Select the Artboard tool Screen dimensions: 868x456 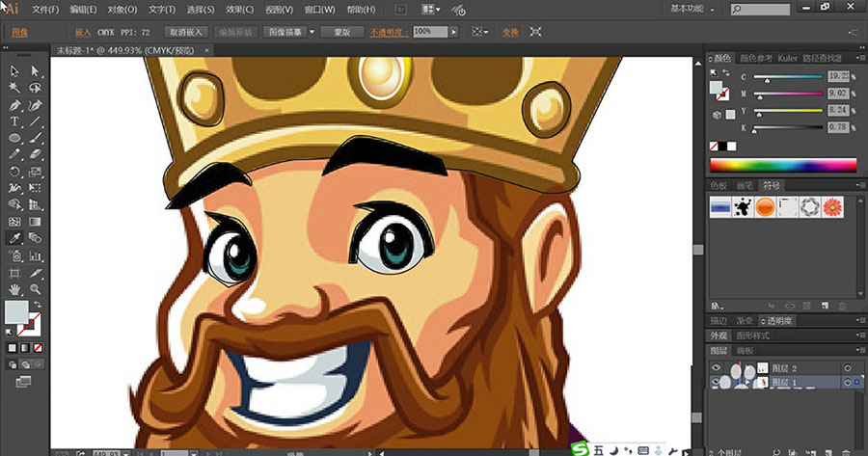14,272
